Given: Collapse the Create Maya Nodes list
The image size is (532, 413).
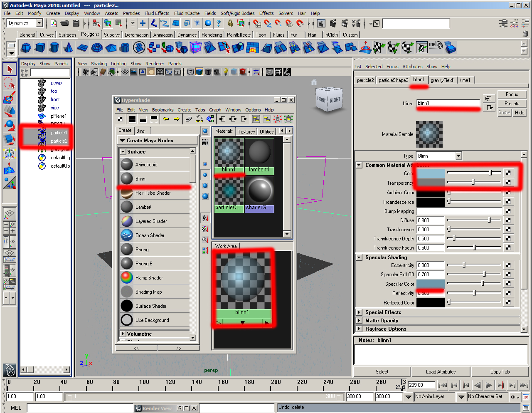Looking at the screenshot, I should tap(123, 141).
